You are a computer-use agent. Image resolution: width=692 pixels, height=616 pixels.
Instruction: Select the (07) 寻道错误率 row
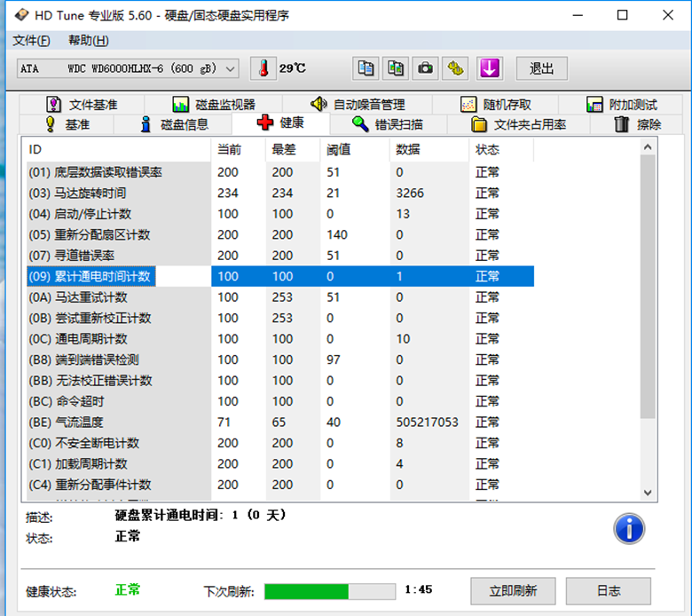tap(280, 256)
